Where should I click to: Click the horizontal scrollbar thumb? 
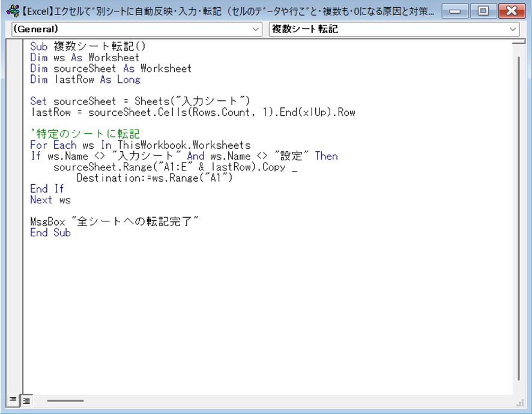coord(65,400)
